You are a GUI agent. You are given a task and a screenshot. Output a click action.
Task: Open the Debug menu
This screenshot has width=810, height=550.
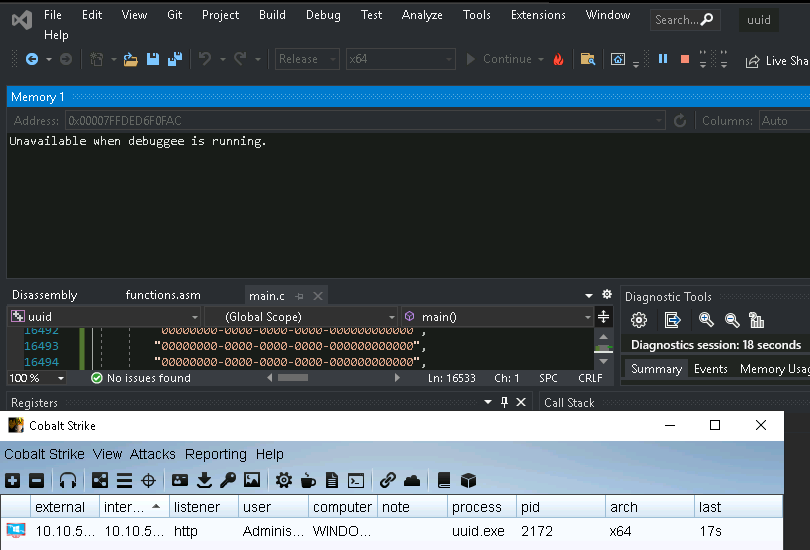click(323, 15)
